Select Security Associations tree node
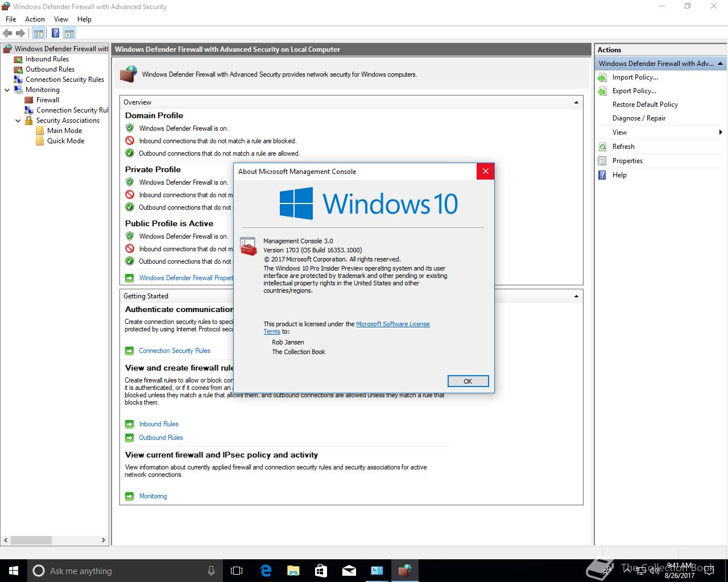Screen dimensions: 728x582 [x=68, y=120]
